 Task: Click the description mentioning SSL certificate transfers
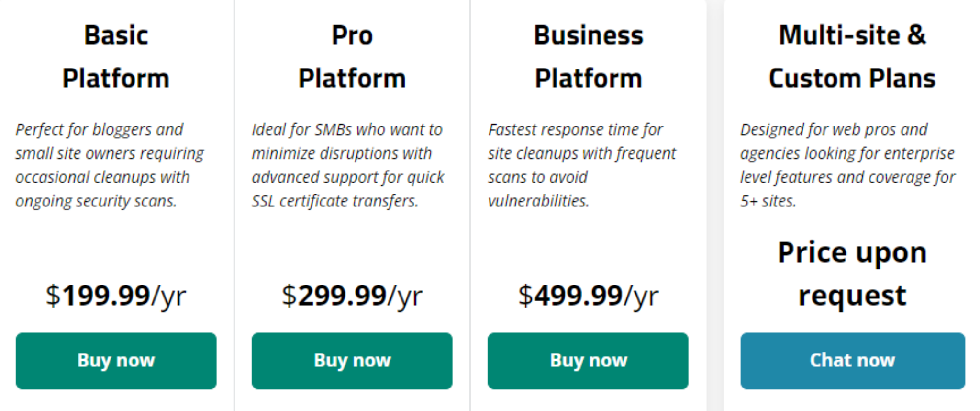348,165
